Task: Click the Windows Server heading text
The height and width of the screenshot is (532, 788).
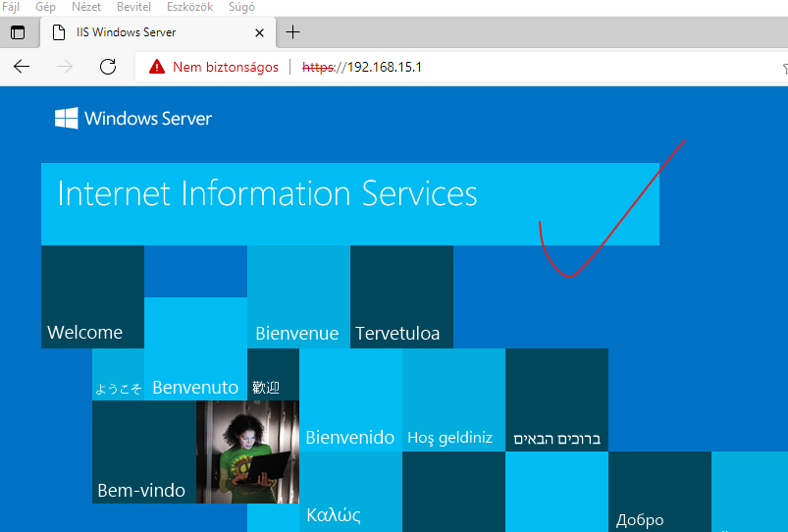Action: pyautogui.click(x=148, y=119)
